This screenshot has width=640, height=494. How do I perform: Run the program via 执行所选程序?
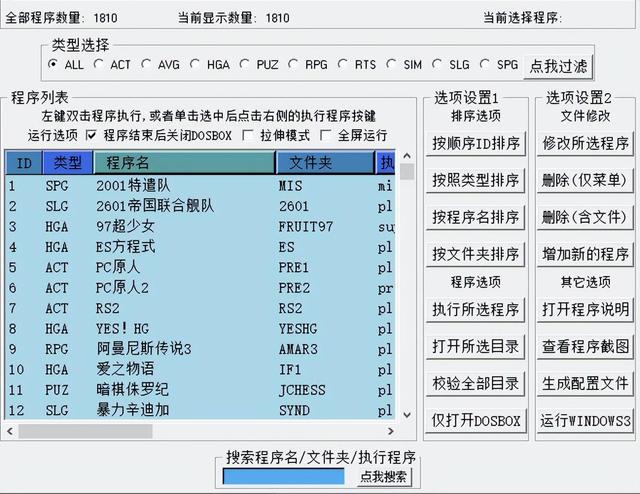(x=476, y=309)
